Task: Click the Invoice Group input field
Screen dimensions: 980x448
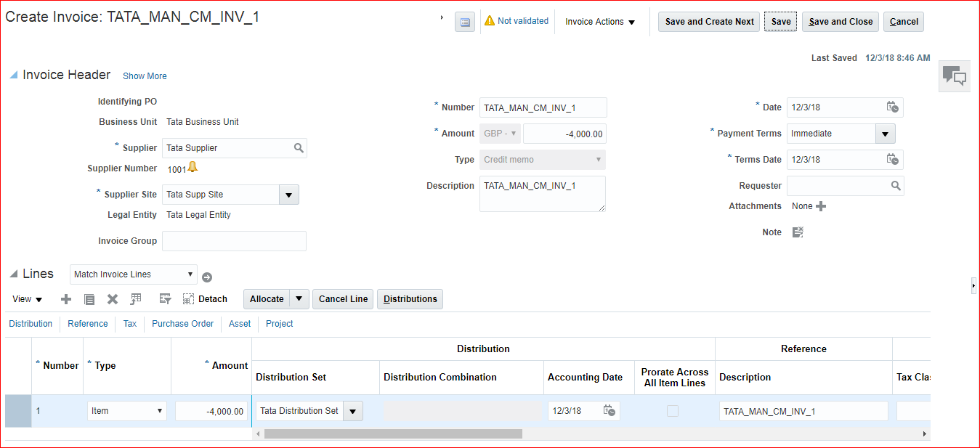Action: (x=234, y=241)
